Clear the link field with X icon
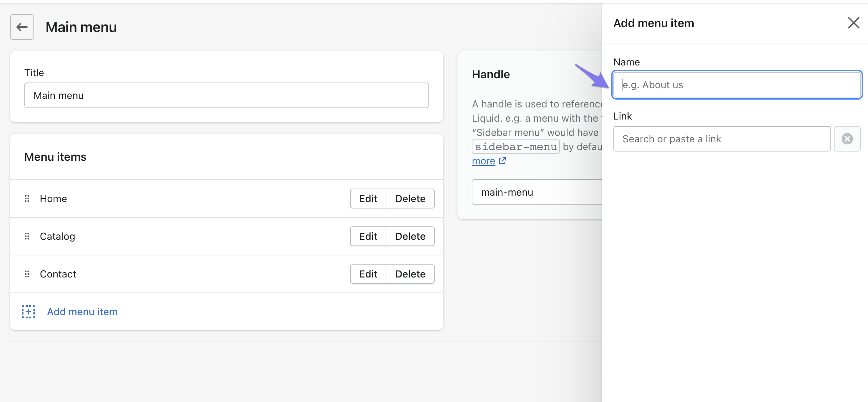 (847, 139)
